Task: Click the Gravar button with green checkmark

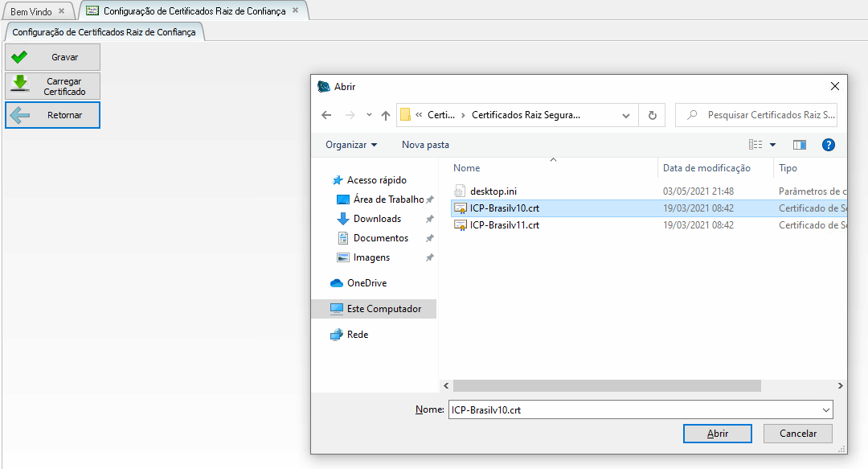Action: click(x=52, y=57)
